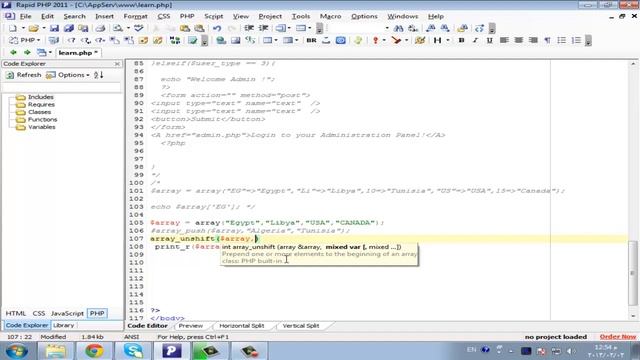Click the Open folder icon
Viewport: 640px width, 360px height.
pyautogui.click(x=33, y=28)
